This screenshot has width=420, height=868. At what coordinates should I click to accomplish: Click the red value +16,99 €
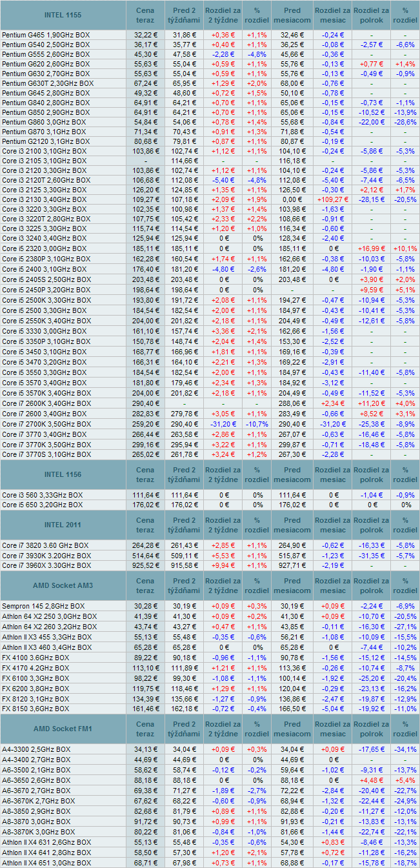[371, 248]
